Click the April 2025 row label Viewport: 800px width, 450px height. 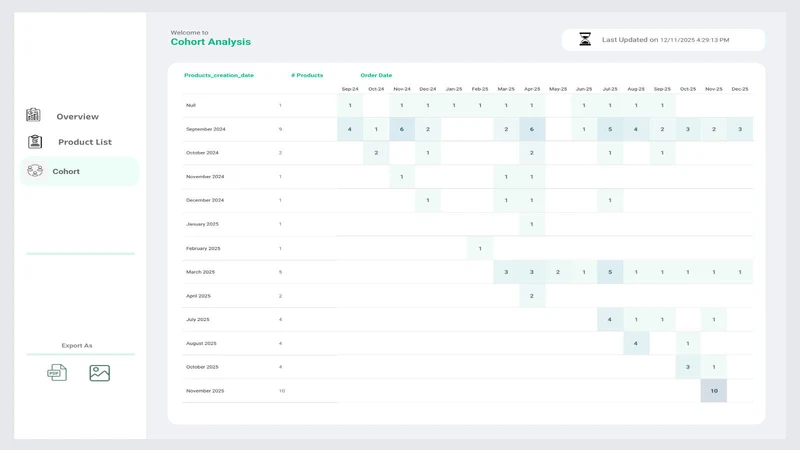[x=198, y=296]
